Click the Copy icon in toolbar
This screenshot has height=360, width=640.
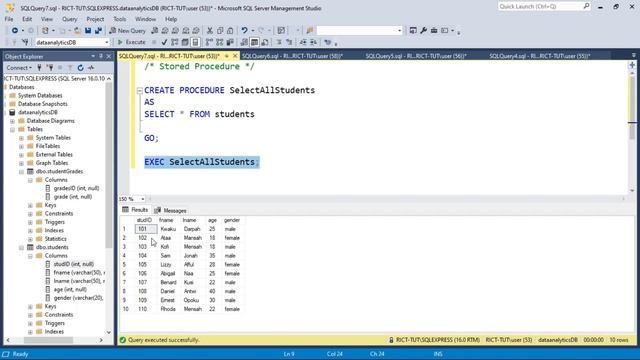point(220,31)
